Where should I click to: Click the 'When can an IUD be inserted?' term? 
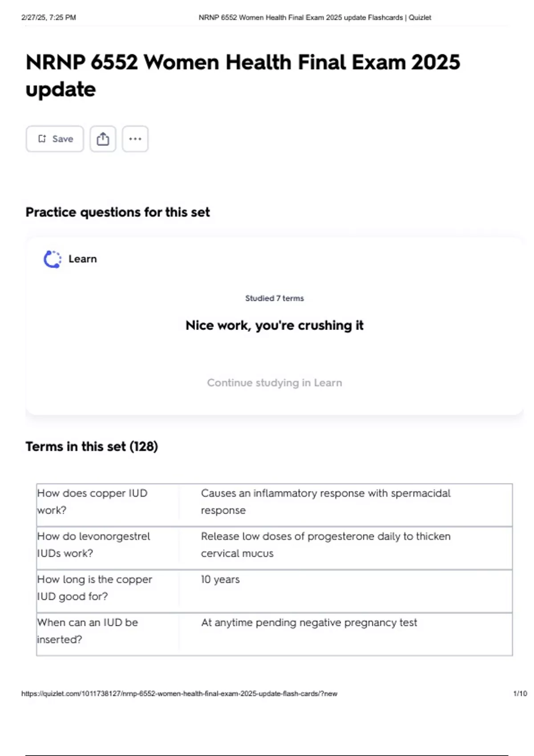click(87, 631)
